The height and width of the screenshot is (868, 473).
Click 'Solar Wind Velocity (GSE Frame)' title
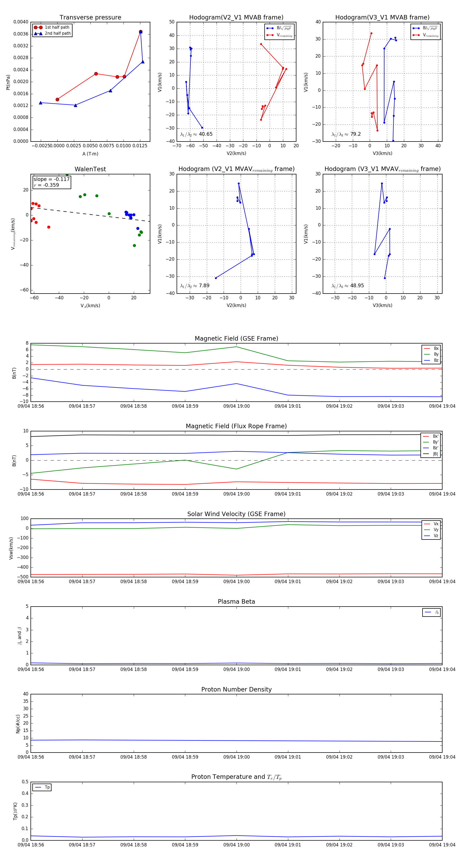tap(236, 514)
